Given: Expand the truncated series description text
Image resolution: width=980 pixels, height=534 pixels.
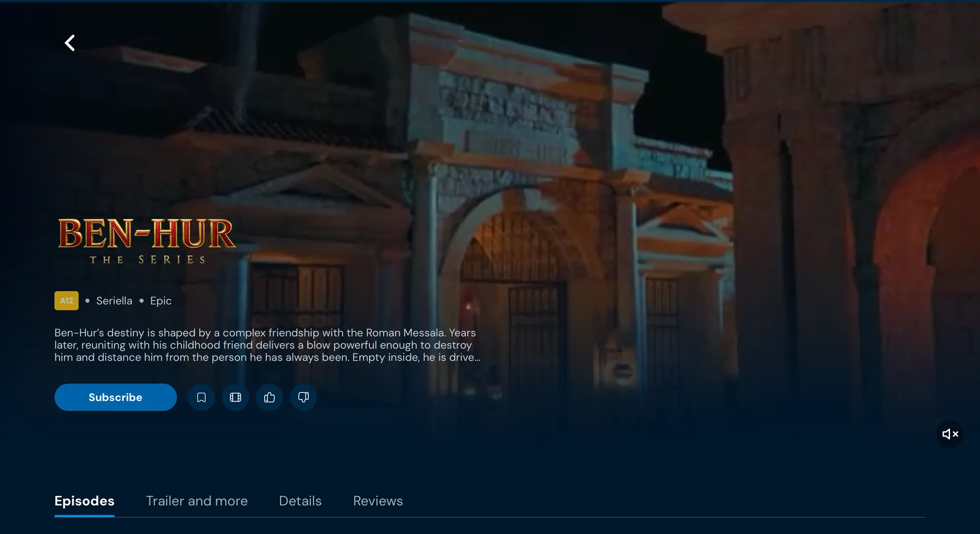Looking at the screenshot, I should pyautogui.click(x=268, y=345).
